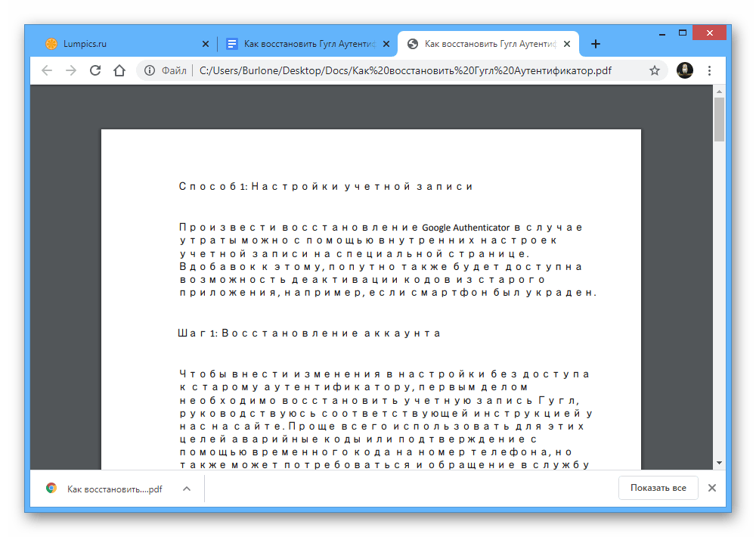Open the user profile avatar
756x537 pixels.
pos(685,70)
